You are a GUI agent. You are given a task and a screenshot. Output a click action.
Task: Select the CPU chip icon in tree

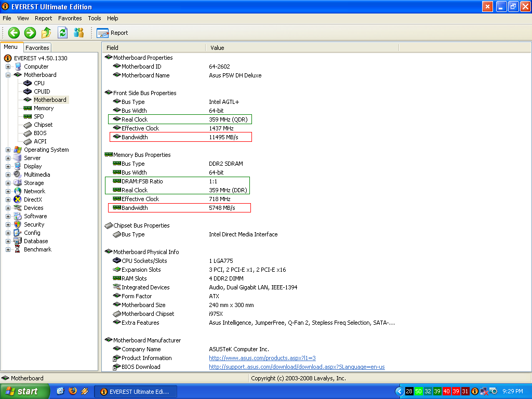click(x=28, y=83)
